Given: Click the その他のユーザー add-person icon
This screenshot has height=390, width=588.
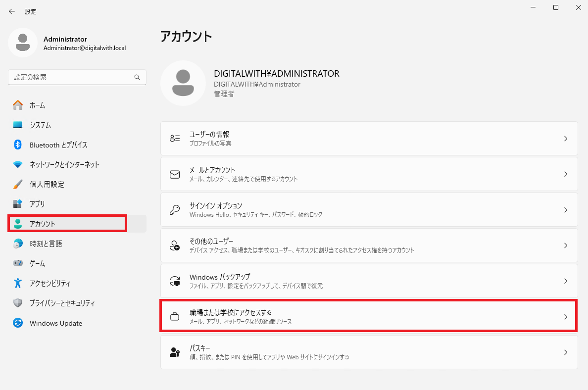Looking at the screenshot, I should coord(175,245).
